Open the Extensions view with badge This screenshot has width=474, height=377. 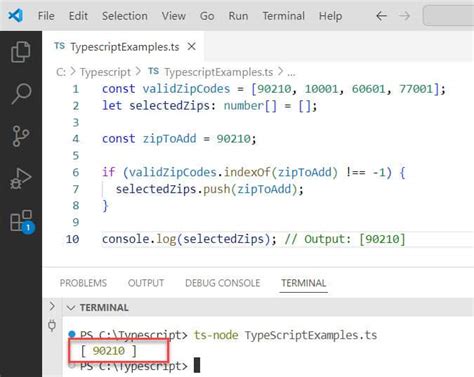[x=22, y=221]
